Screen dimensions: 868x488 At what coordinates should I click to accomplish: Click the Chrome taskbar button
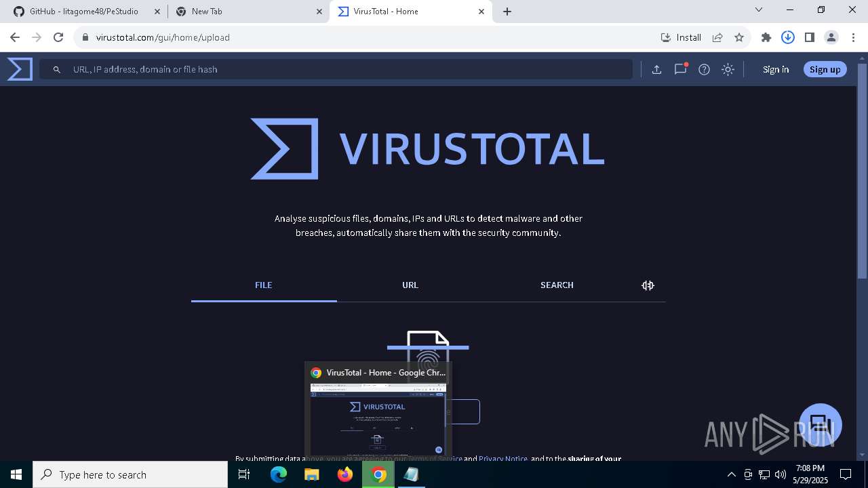pyautogui.click(x=378, y=474)
